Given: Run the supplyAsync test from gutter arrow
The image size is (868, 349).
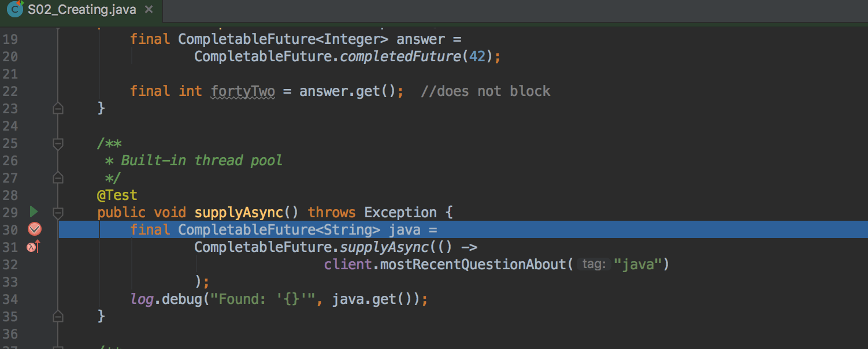Looking at the screenshot, I should [x=34, y=212].
